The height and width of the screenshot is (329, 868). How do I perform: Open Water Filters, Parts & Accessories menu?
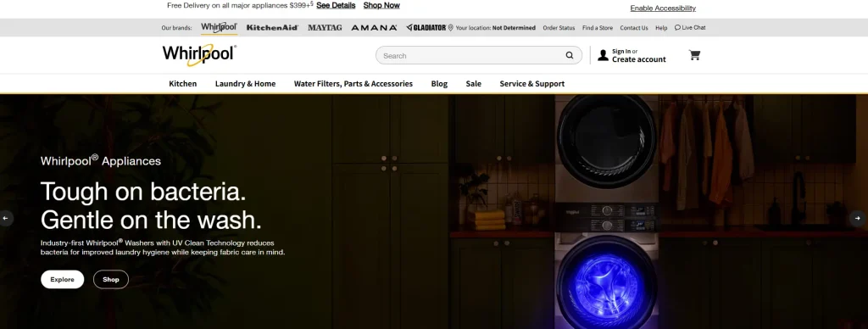pos(353,84)
